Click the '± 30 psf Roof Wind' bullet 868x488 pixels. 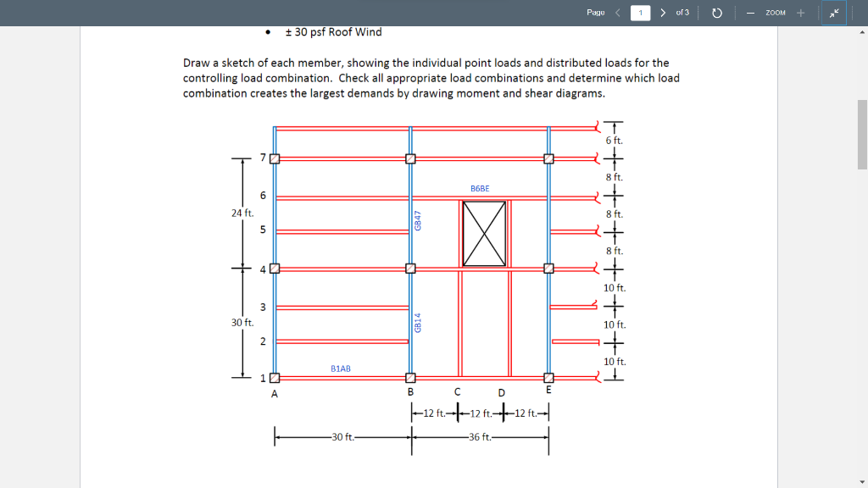pos(333,32)
